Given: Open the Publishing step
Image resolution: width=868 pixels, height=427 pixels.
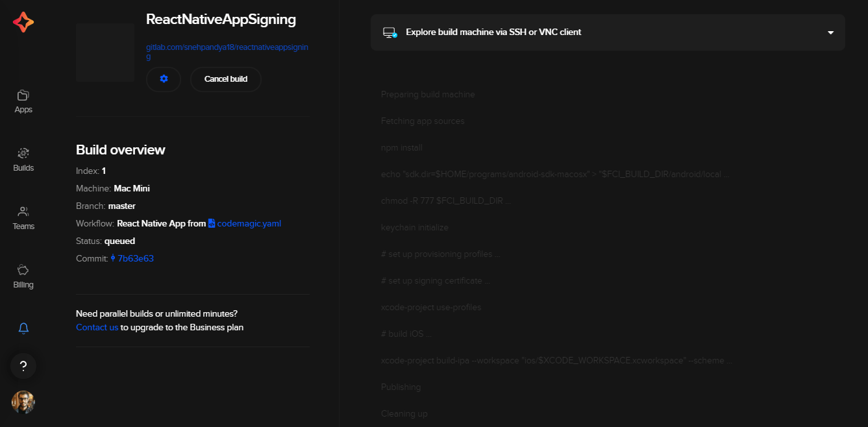Looking at the screenshot, I should point(401,387).
